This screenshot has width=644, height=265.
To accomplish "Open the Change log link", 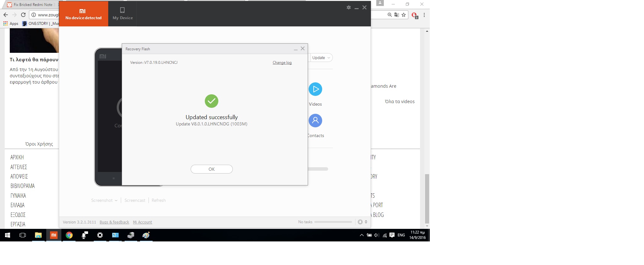I will click(282, 63).
